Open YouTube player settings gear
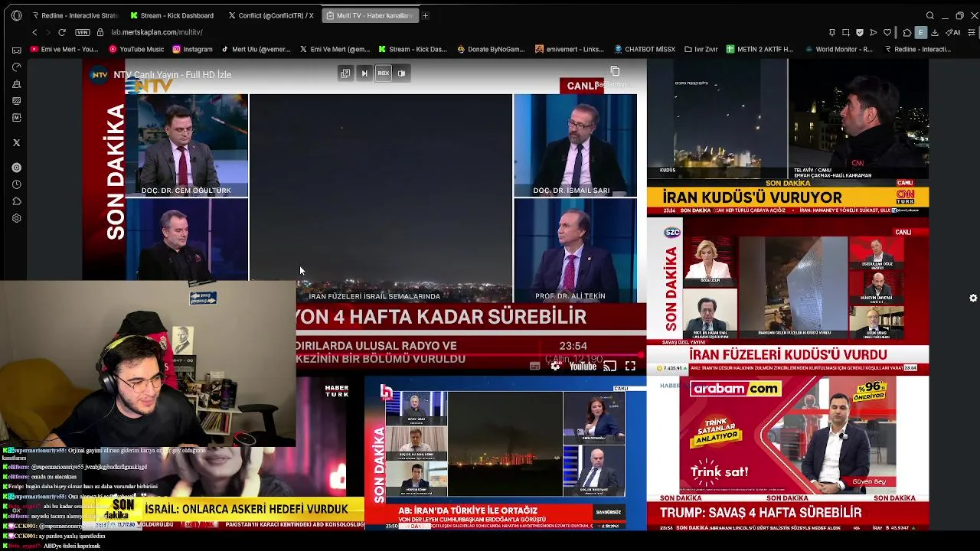Viewport: 980px width, 551px height. coord(555,366)
